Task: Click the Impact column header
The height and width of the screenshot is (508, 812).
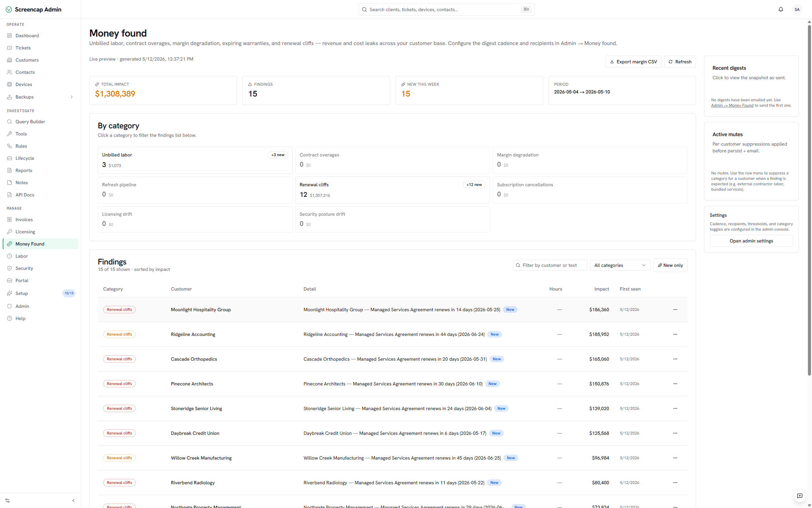Action: tap(602, 289)
